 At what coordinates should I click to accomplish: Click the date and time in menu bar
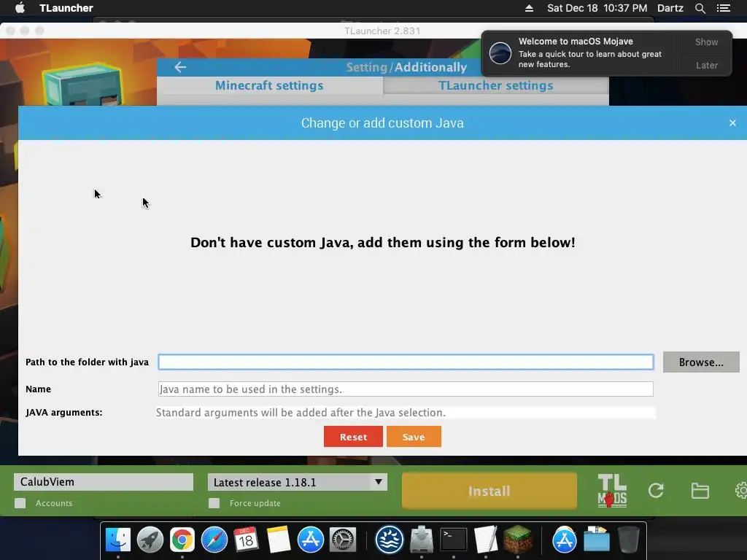597,8
